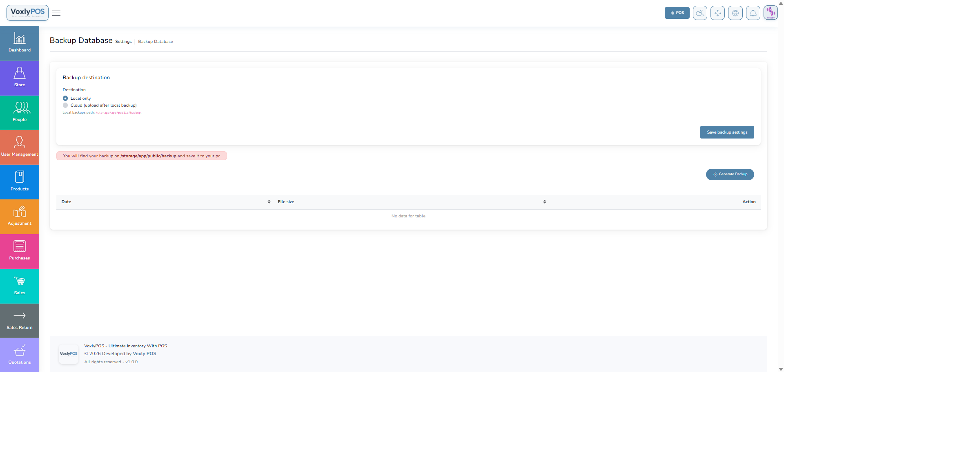Launch the POS screen button
The image size is (980, 465).
[x=677, y=13]
